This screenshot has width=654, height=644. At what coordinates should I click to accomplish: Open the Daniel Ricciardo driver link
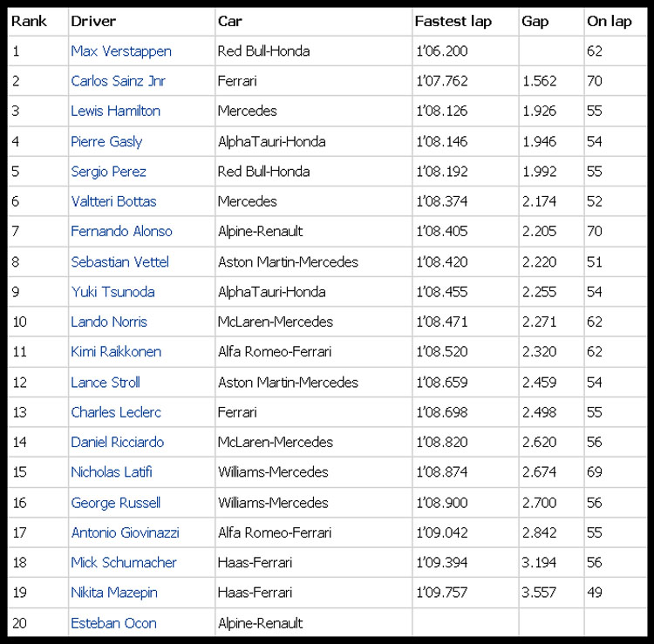tap(117, 442)
